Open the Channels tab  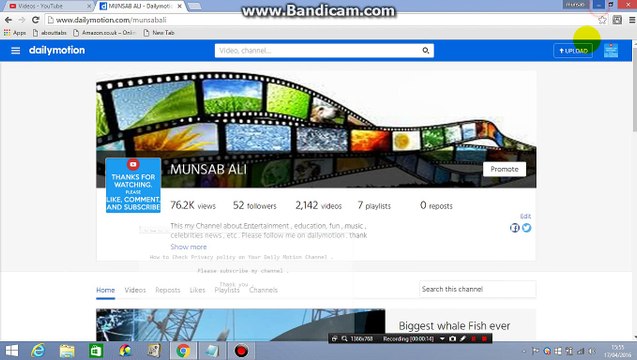click(264, 290)
